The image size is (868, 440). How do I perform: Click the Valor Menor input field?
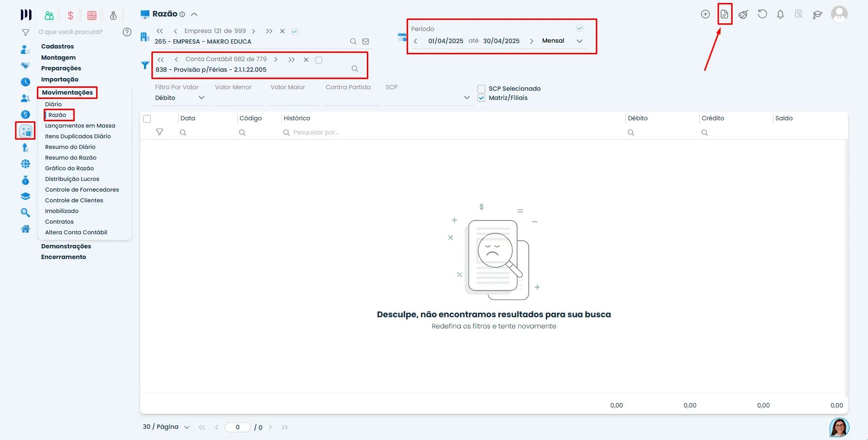click(239, 98)
